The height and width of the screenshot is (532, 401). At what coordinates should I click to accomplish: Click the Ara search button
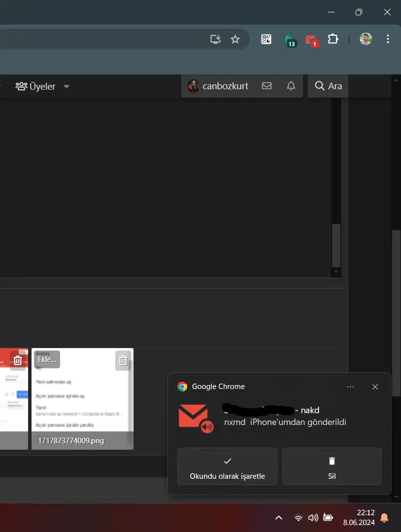pyautogui.click(x=328, y=86)
